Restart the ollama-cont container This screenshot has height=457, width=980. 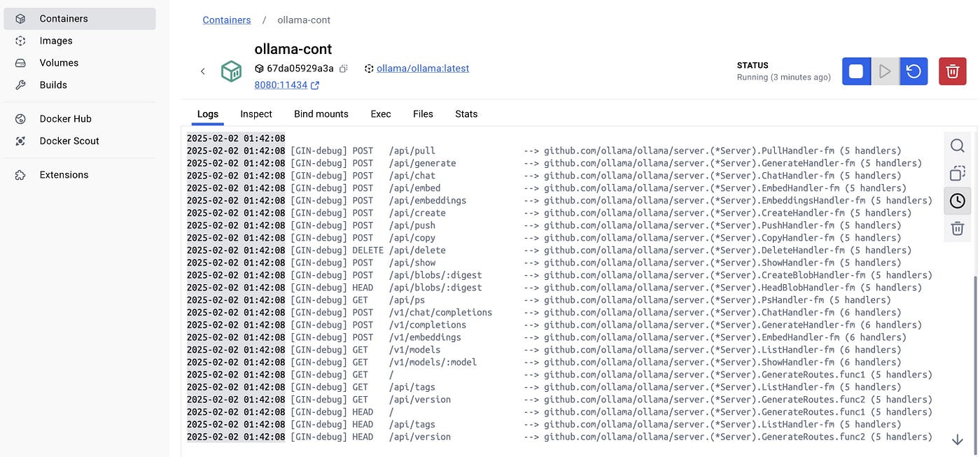pos(913,71)
